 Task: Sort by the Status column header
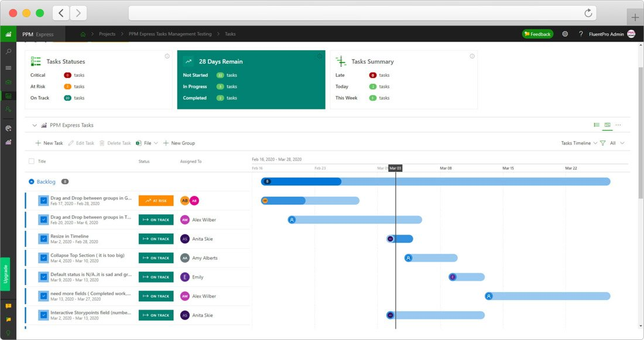coord(144,162)
